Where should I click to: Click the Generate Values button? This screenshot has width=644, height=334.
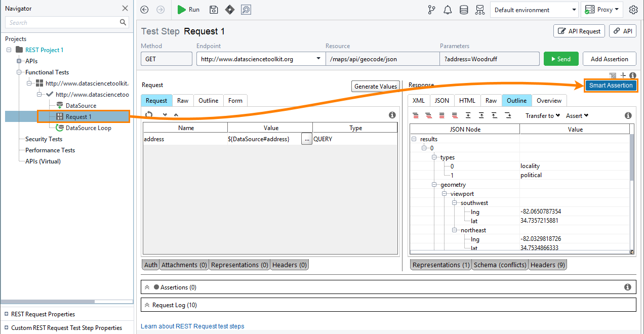(x=376, y=86)
